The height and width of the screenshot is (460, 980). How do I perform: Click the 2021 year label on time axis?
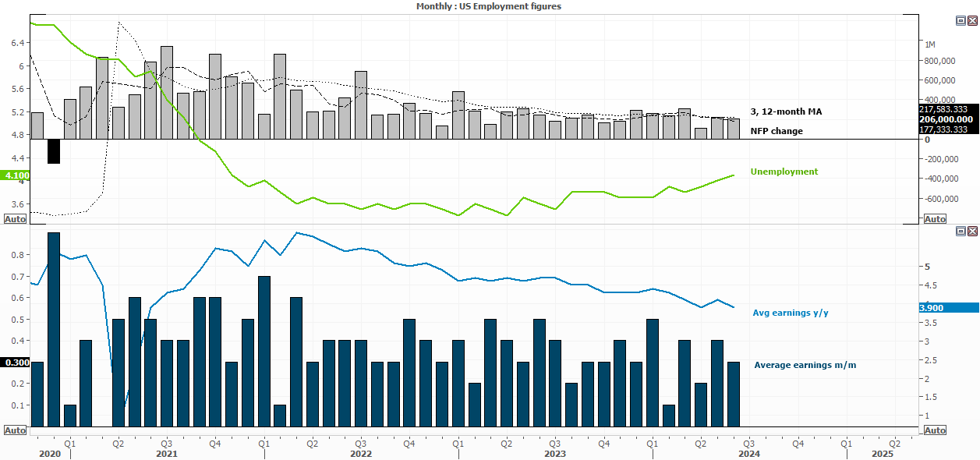[166, 453]
